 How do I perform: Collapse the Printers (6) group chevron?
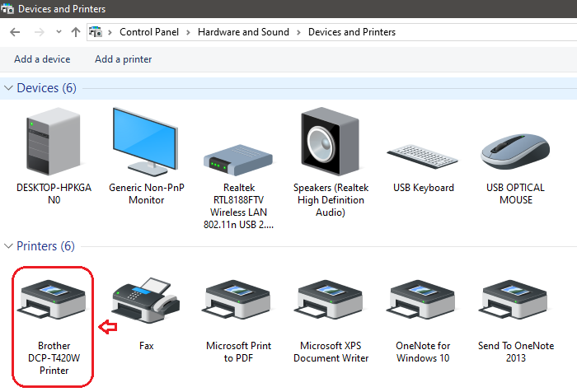point(8,246)
